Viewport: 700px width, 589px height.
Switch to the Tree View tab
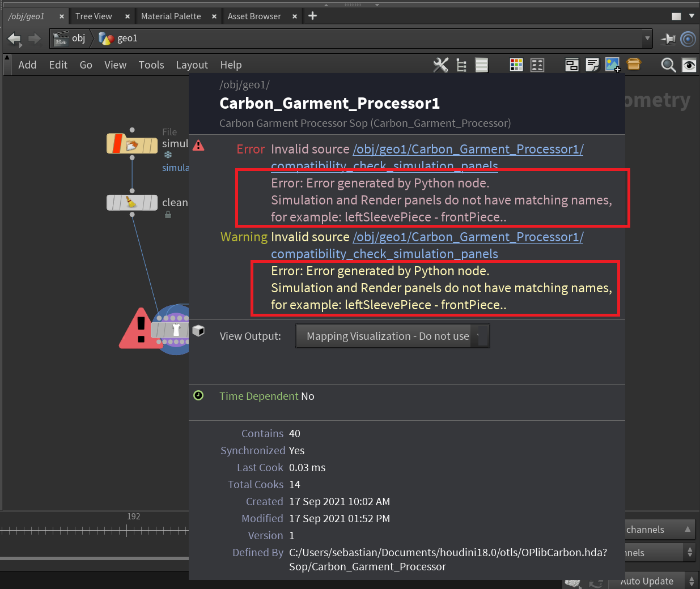pyautogui.click(x=94, y=16)
